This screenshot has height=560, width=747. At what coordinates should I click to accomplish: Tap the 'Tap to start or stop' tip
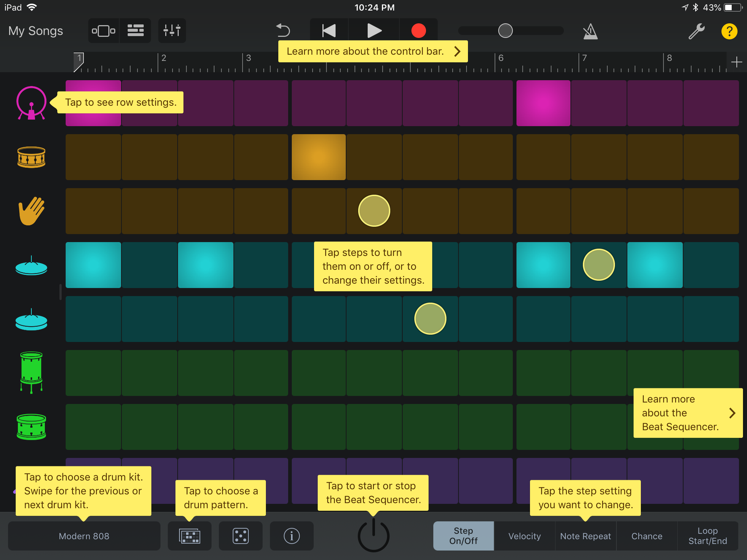[373, 493]
